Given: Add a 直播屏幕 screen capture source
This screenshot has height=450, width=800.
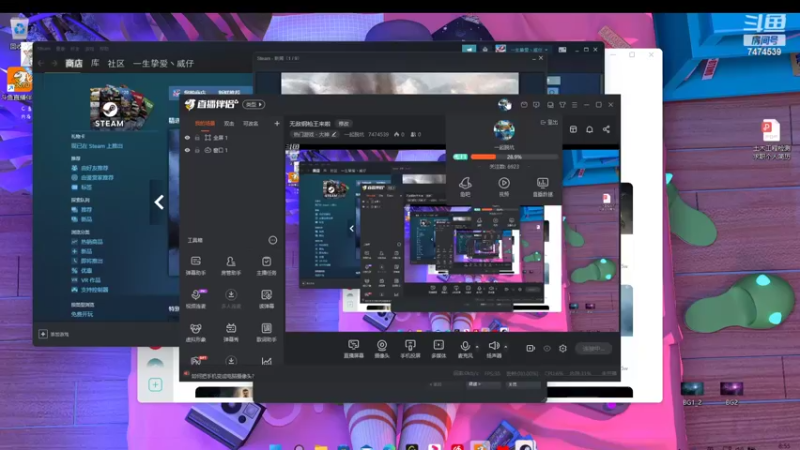Looking at the screenshot, I should (353, 349).
